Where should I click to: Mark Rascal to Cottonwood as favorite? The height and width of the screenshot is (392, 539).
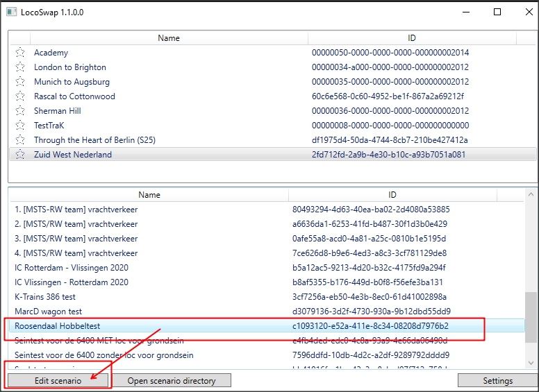tap(20, 96)
